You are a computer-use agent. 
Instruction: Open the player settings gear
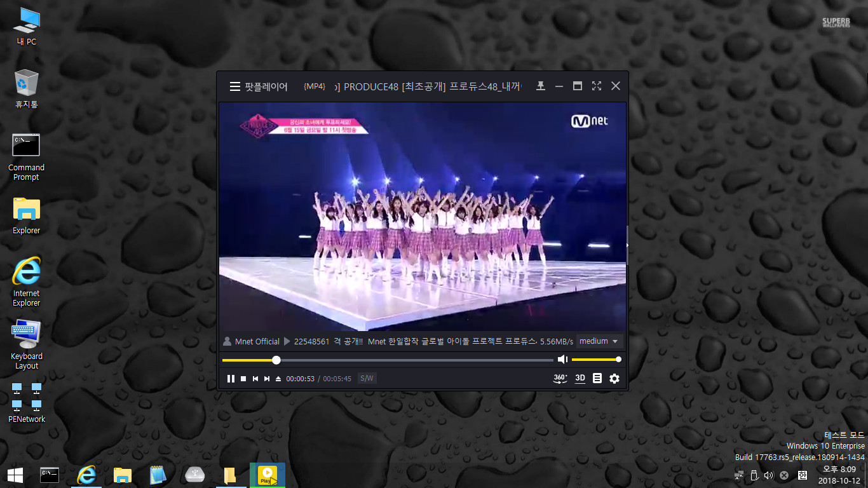point(614,379)
